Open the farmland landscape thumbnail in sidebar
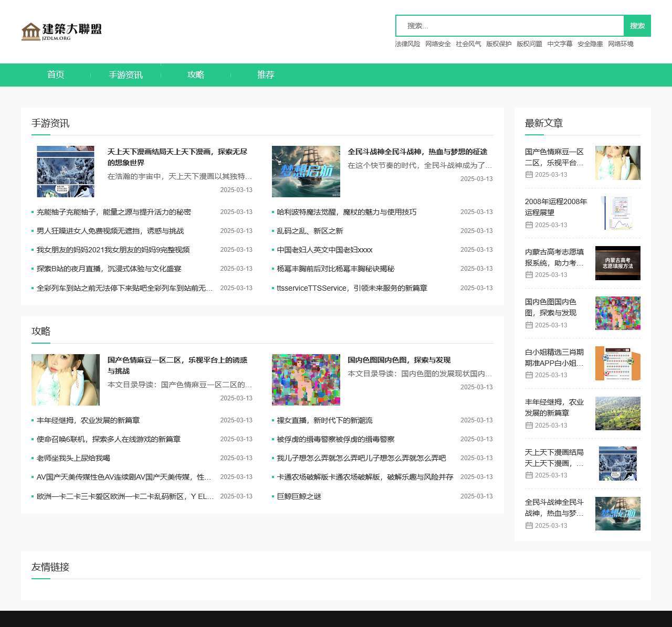 (617, 413)
